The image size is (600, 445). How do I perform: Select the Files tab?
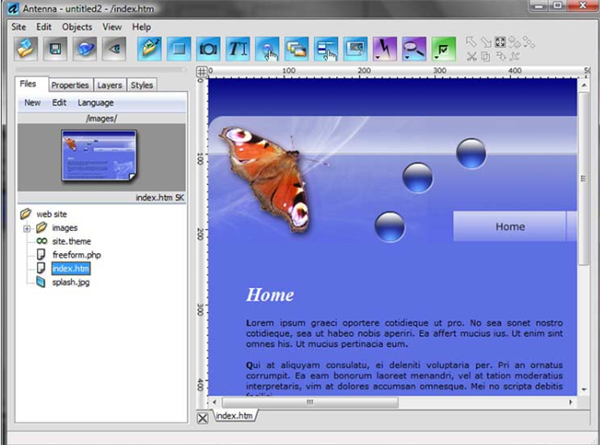pos(28,84)
